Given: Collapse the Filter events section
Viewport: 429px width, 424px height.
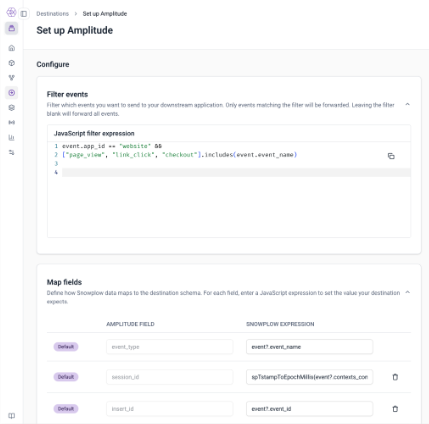Looking at the screenshot, I should coord(407,104).
